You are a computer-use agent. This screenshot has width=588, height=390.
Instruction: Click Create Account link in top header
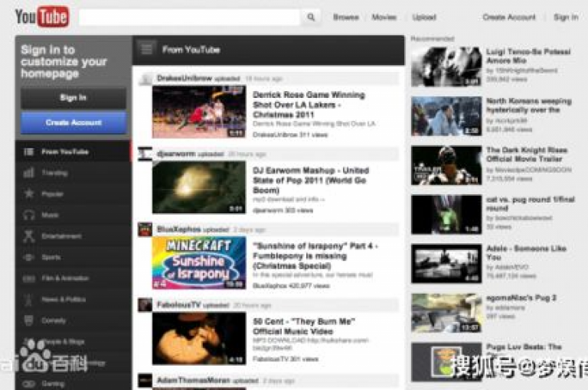(x=509, y=18)
